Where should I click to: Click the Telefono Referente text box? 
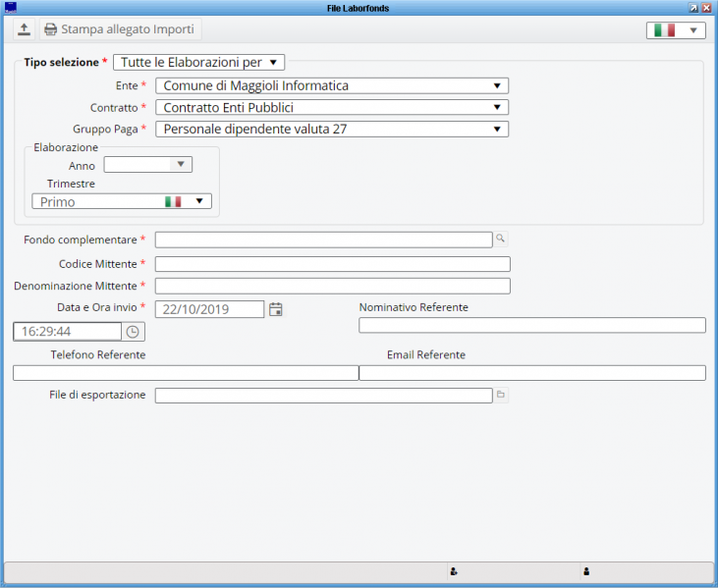pyautogui.click(x=185, y=373)
